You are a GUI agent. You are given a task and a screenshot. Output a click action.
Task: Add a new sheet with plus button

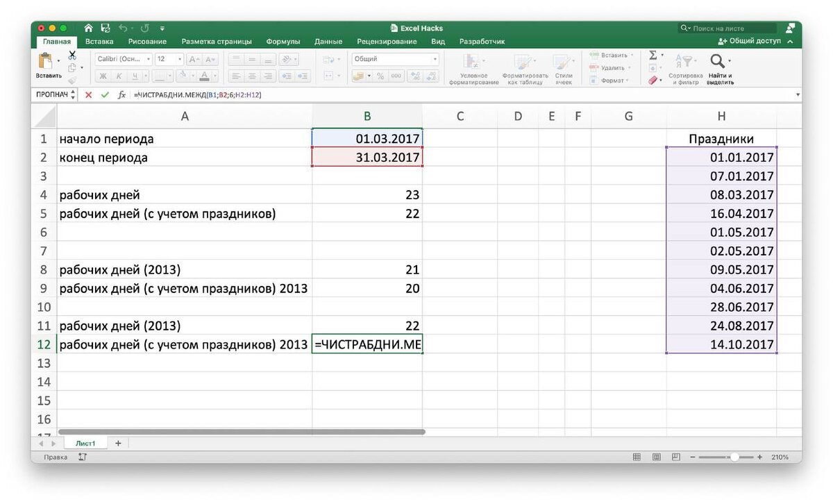click(x=117, y=443)
